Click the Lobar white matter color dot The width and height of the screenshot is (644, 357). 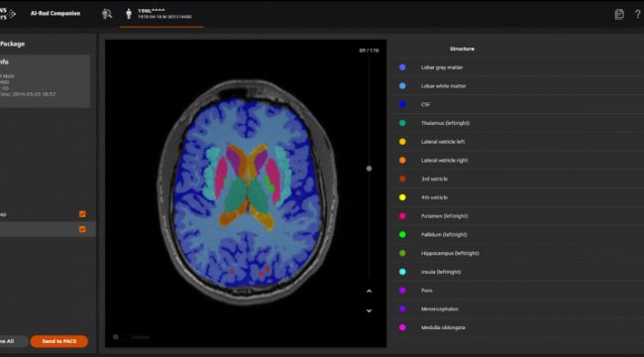coord(402,86)
